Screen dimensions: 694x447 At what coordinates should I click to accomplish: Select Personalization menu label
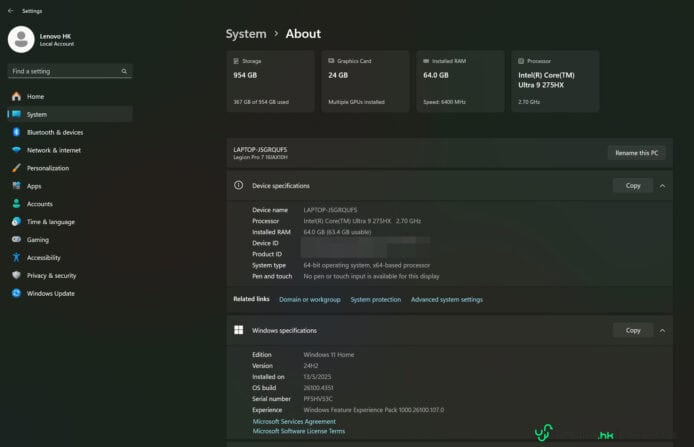48,168
